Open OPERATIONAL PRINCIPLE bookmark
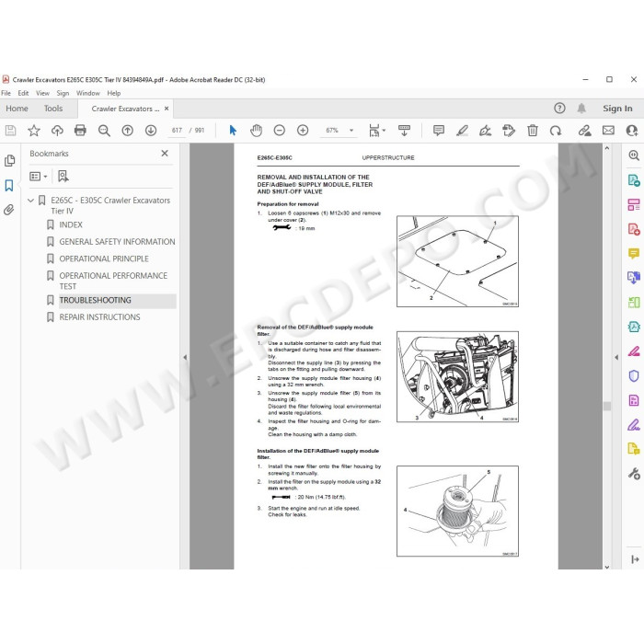 [x=104, y=259]
